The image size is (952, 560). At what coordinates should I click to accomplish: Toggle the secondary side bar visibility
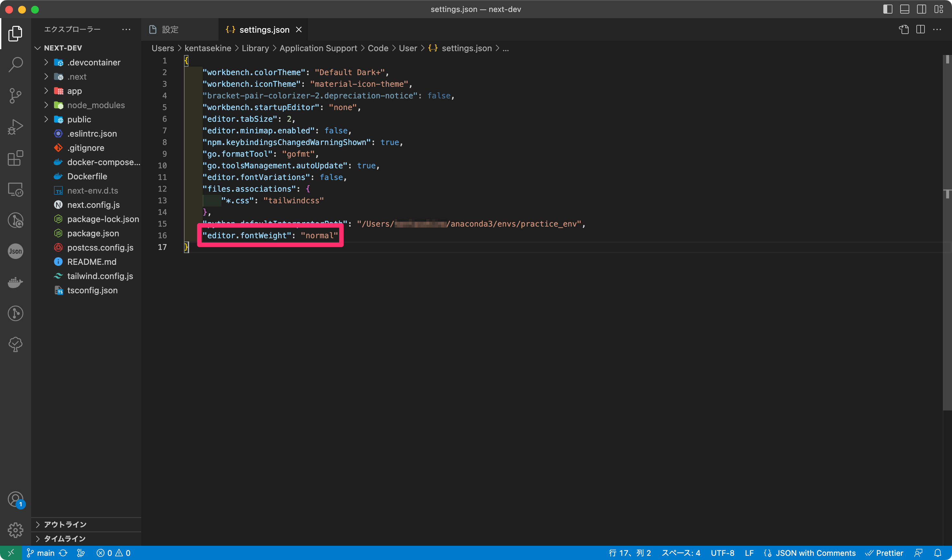tap(922, 9)
